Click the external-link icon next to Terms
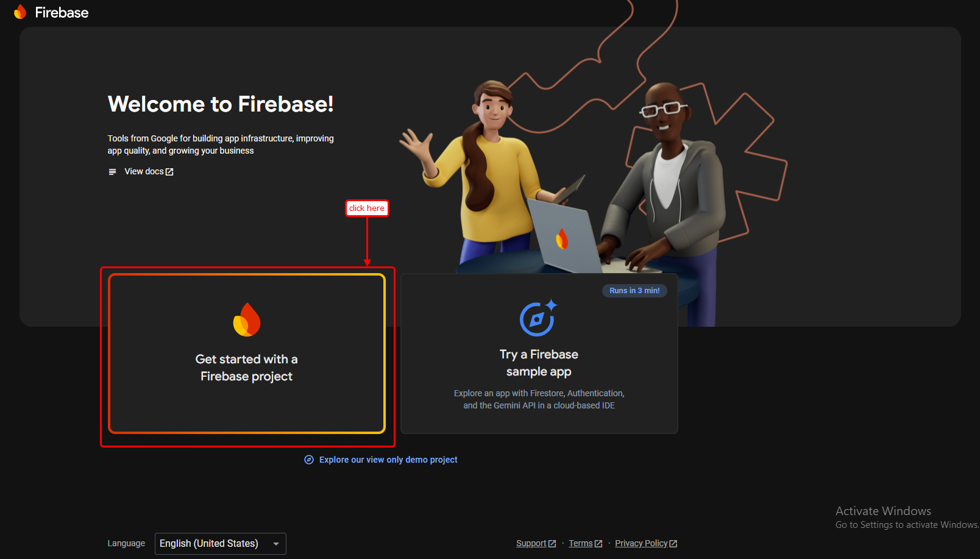The height and width of the screenshot is (559, 980). tap(598, 543)
